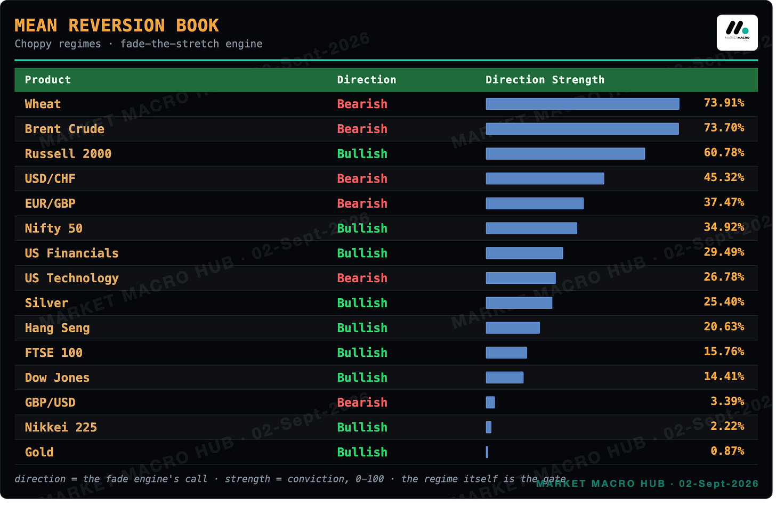Click Bullish direction in Nifty 50 row
776x532 pixels.
pos(362,228)
